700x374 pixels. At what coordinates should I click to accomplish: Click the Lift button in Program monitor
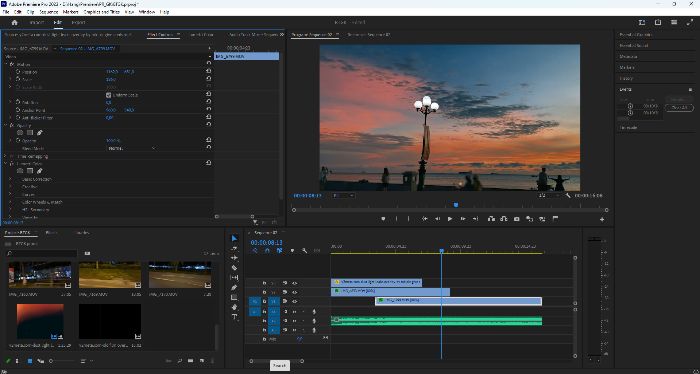click(x=492, y=219)
